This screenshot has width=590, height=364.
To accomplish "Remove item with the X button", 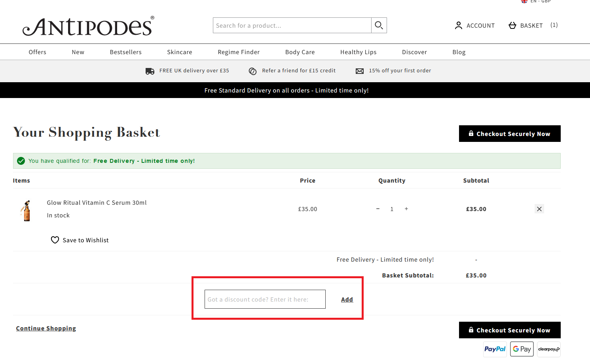I will tap(539, 209).
